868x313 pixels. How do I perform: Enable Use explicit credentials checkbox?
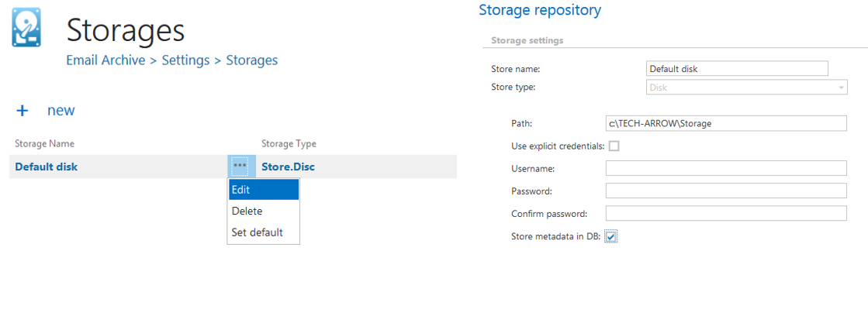click(x=614, y=146)
